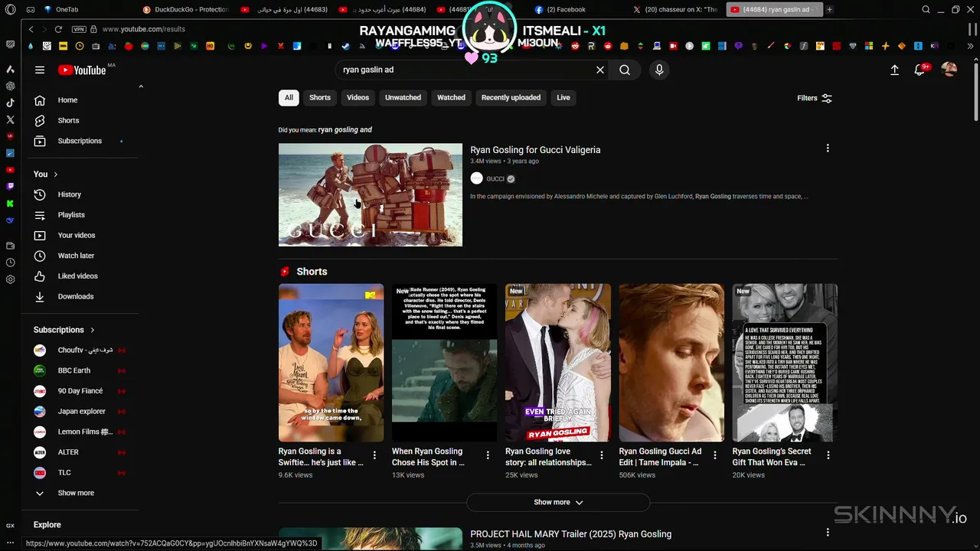Select the Recently uploaded filter chip

click(511, 98)
